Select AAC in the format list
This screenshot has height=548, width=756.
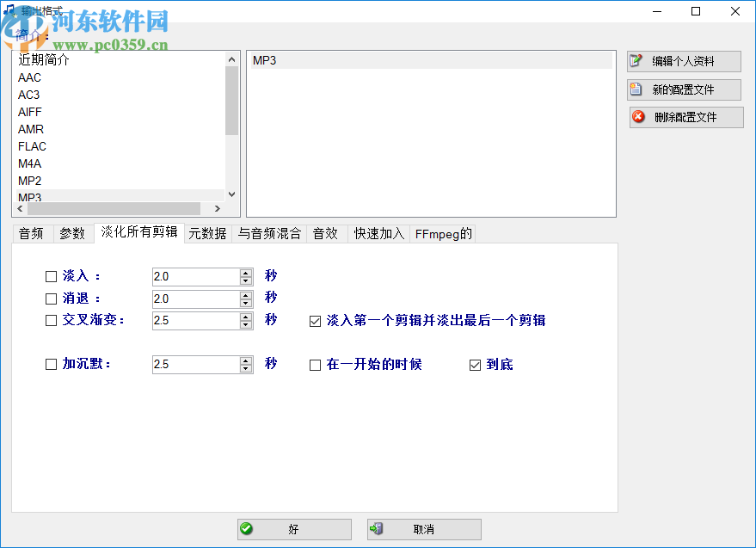(28, 77)
